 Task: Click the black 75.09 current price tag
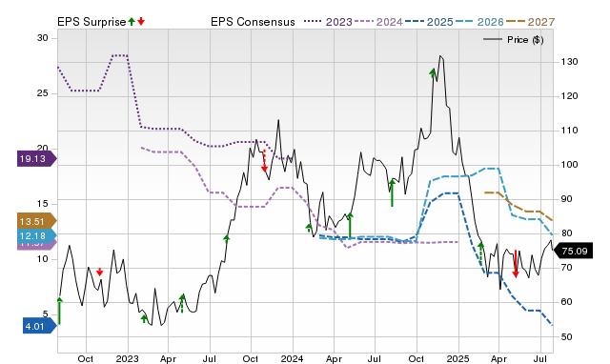point(573,251)
